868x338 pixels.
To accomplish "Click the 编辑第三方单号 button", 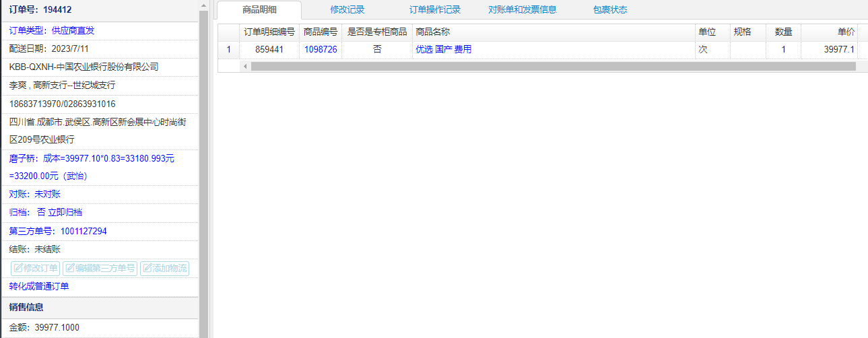I will [x=100, y=268].
